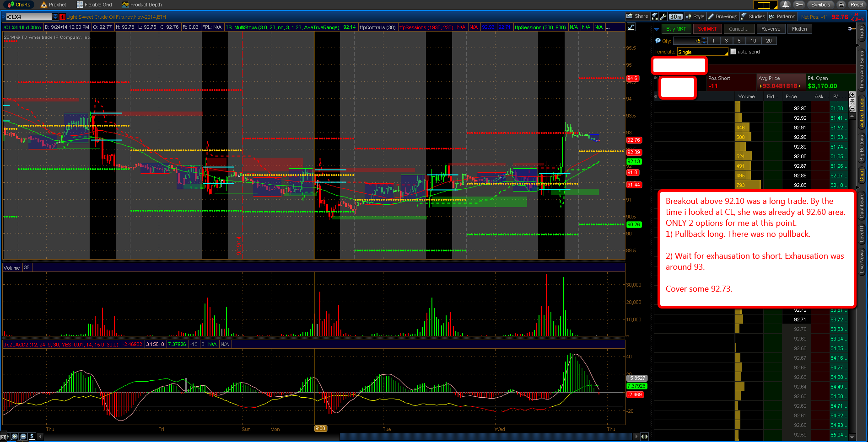
Task: Open the Chart side tab
Action: (862, 175)
